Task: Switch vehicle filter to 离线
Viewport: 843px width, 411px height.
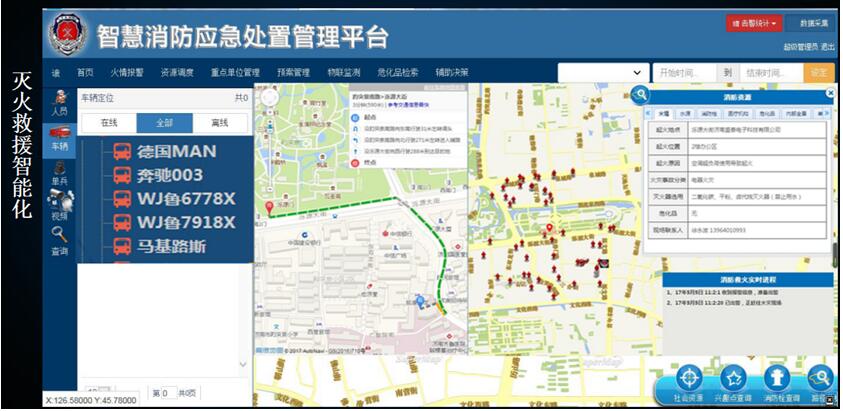Action: click(220, 123)
